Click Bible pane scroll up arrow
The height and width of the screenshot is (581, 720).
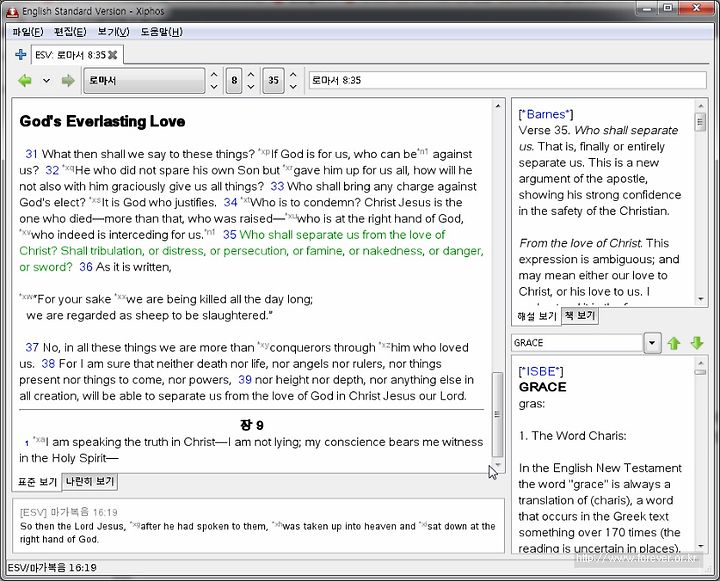pos(498,106)
